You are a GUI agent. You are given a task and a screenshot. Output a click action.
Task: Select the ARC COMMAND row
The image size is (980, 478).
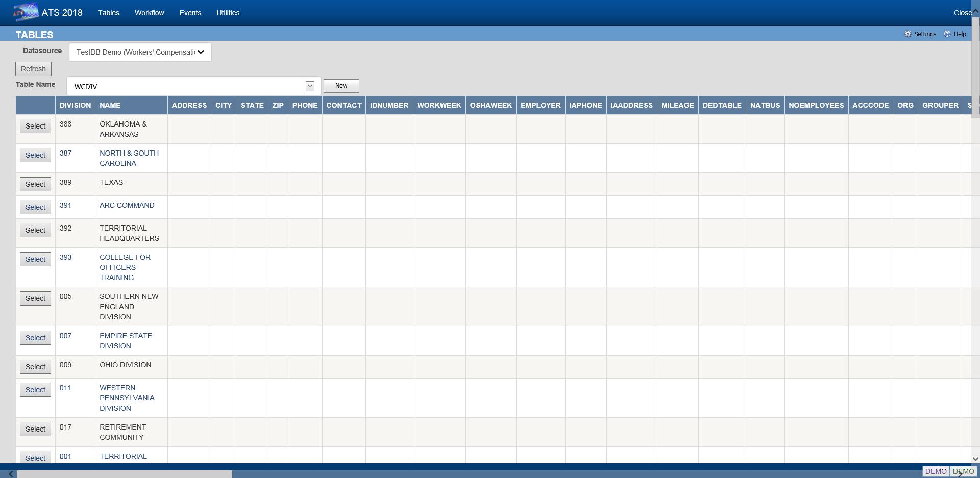tap(35, 207)
